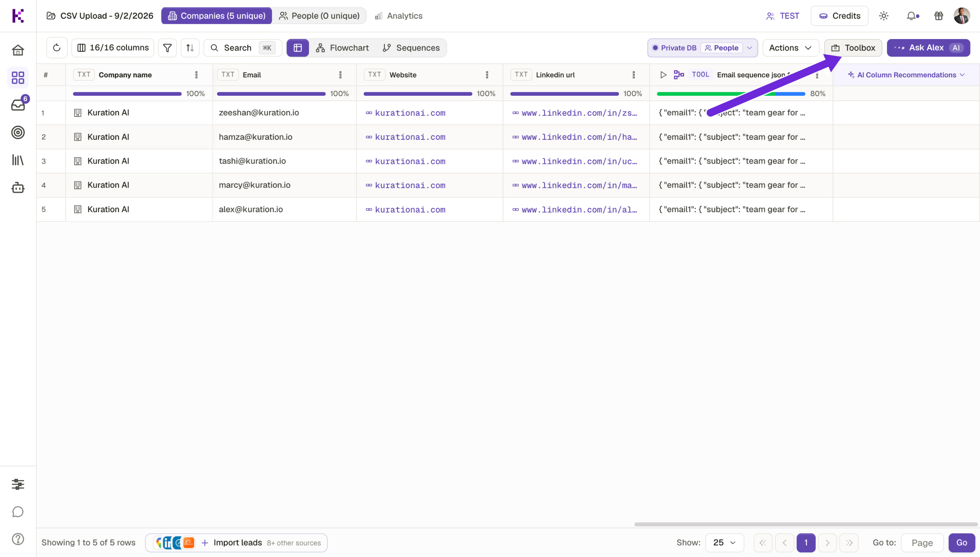The image size is (980, 557).
Task: Open the TEST workspace
Action: pos(782,16)
